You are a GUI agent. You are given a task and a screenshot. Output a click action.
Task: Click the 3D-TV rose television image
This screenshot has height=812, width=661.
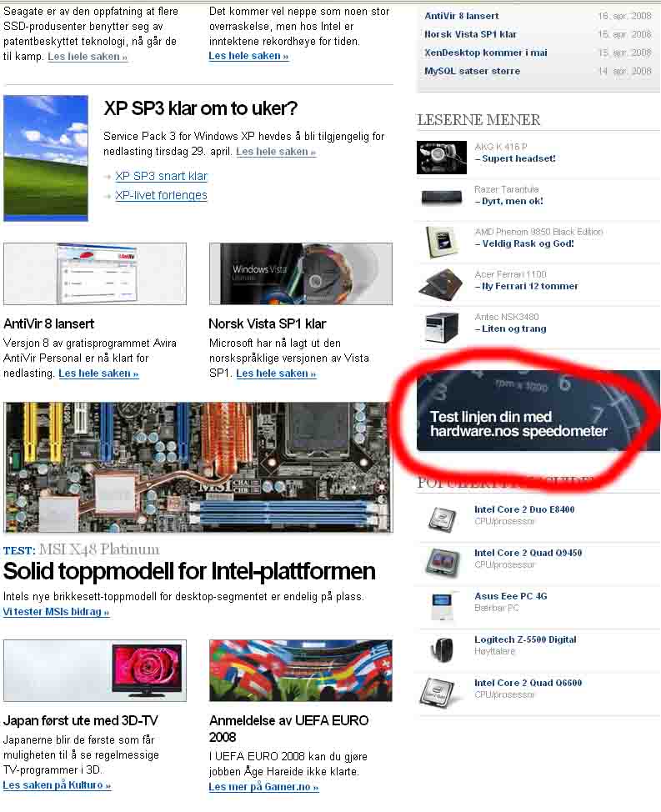pyautogui.click(x=95, y=670)
